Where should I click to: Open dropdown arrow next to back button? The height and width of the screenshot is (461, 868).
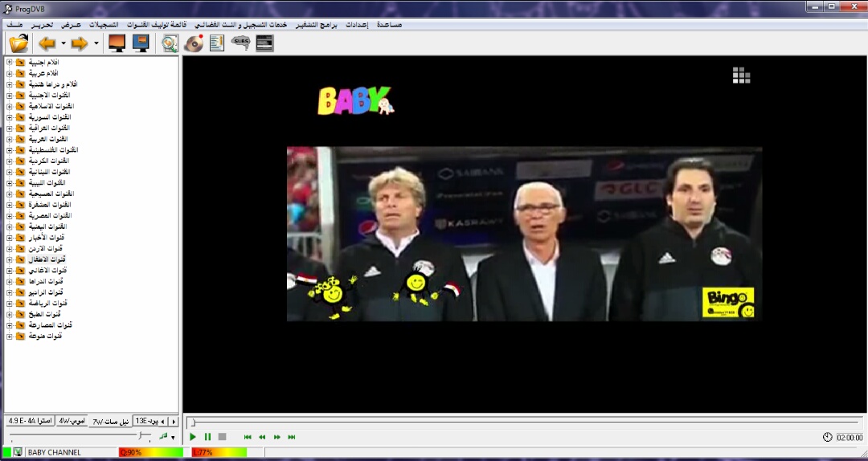click(63, 43)
